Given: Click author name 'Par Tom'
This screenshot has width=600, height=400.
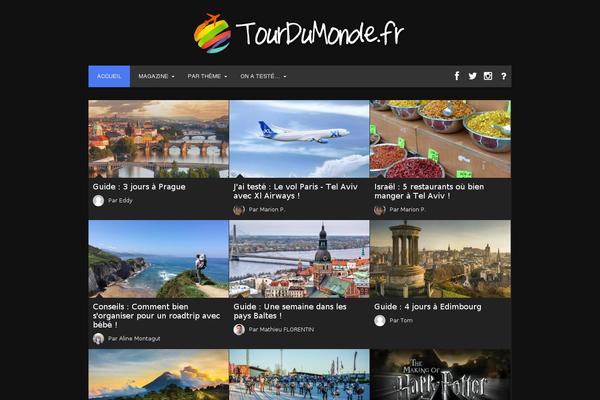Looking at the screenshot, I should point(401,320).
